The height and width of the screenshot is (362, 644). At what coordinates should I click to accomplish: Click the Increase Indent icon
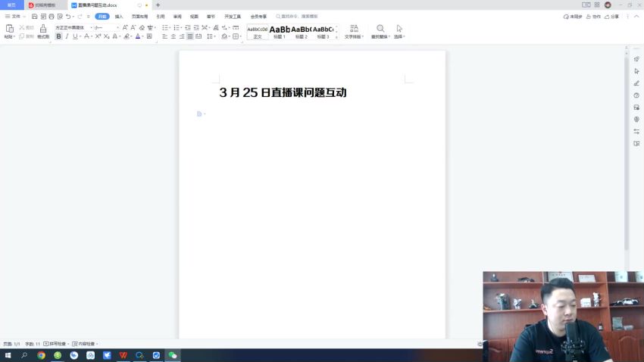click(196, 27)
